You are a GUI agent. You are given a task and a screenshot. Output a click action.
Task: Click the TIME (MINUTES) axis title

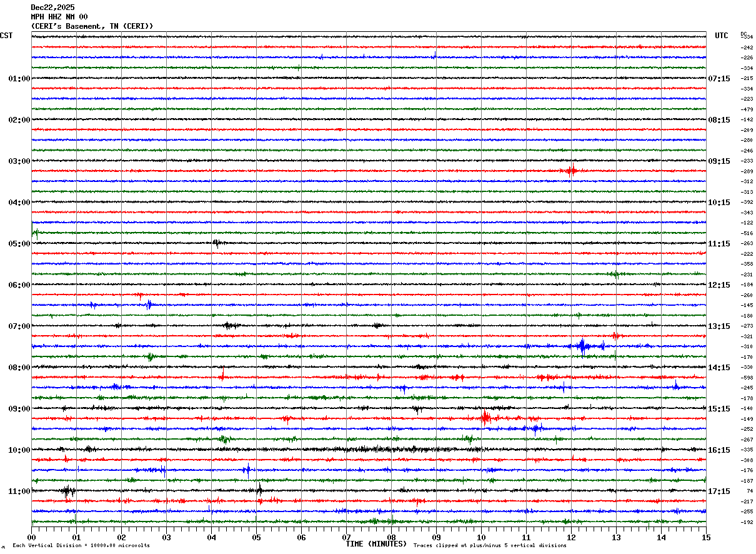pos(377,544)
